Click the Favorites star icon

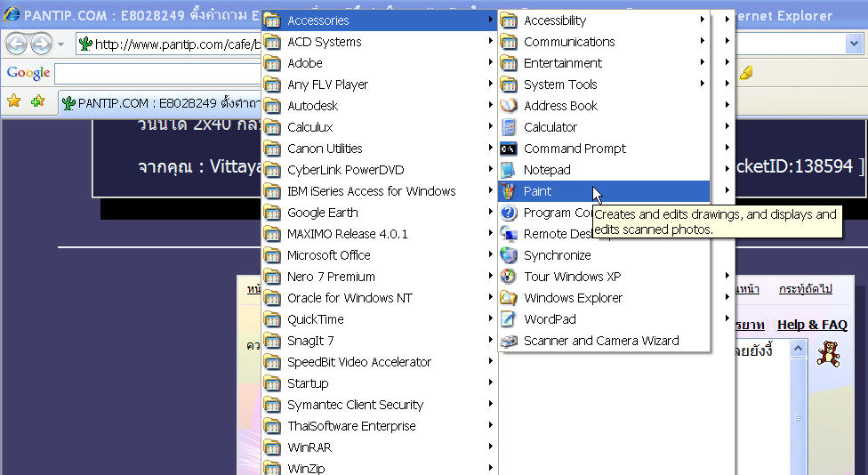[14, 101]
